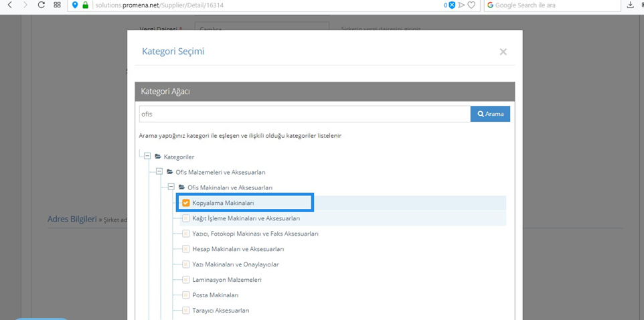This screenshot has height=320, width=644.
Task: Click the browser address bar URL
Action: pyautogui.click(x=160, y=5)
